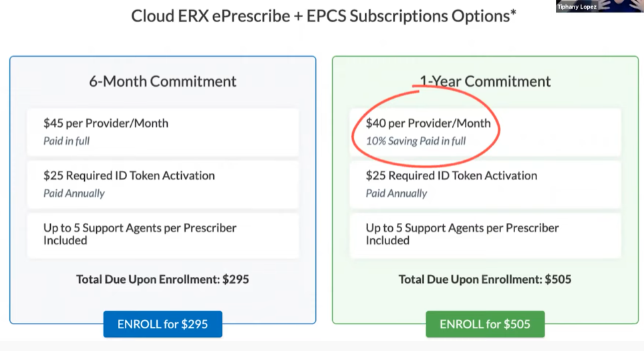
Task: Click Support Agents row in 6-Month plan
Action: [140, 234]
